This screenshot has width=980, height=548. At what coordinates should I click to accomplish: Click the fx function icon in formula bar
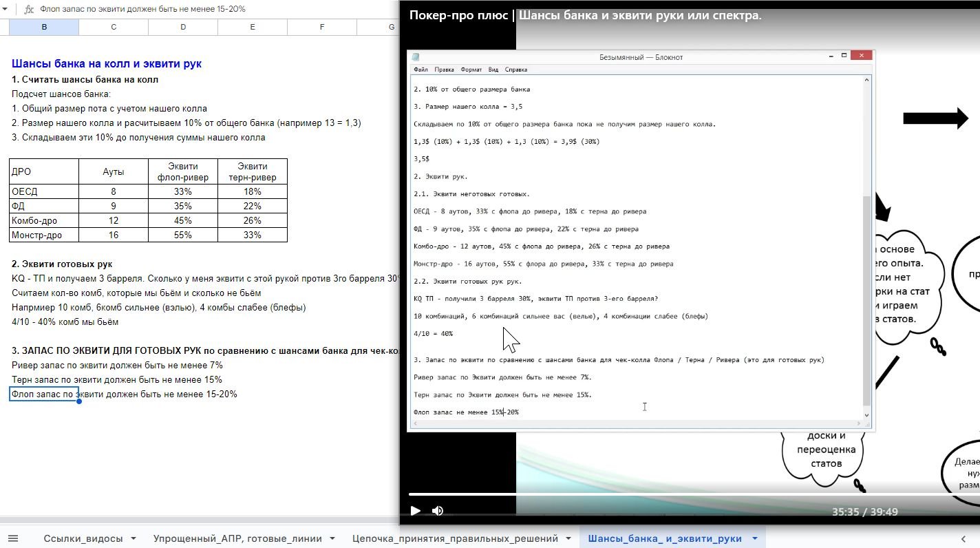(29, 9)
